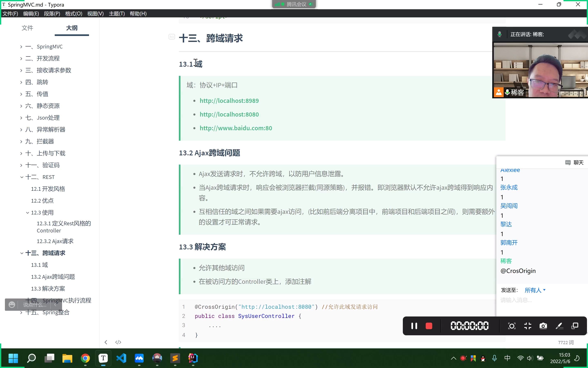This screenshot has height=368, width=588.
Task: Jump to outline 十、上传与下载
Action: coord(46,153)
